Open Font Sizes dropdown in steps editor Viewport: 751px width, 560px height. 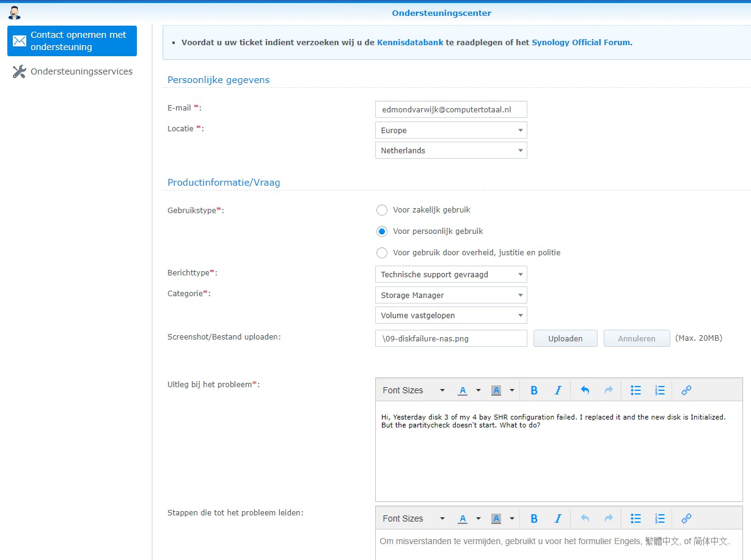[414, 518]
